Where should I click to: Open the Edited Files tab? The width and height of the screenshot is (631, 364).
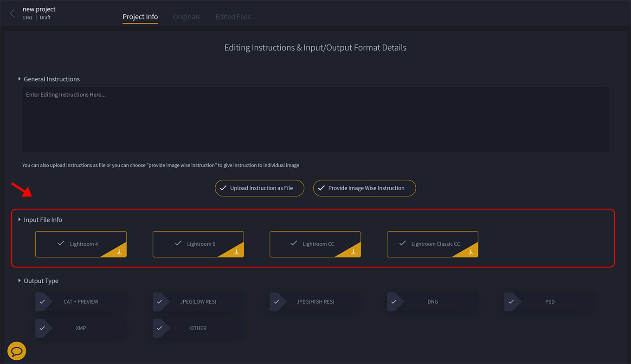point(232,16)
